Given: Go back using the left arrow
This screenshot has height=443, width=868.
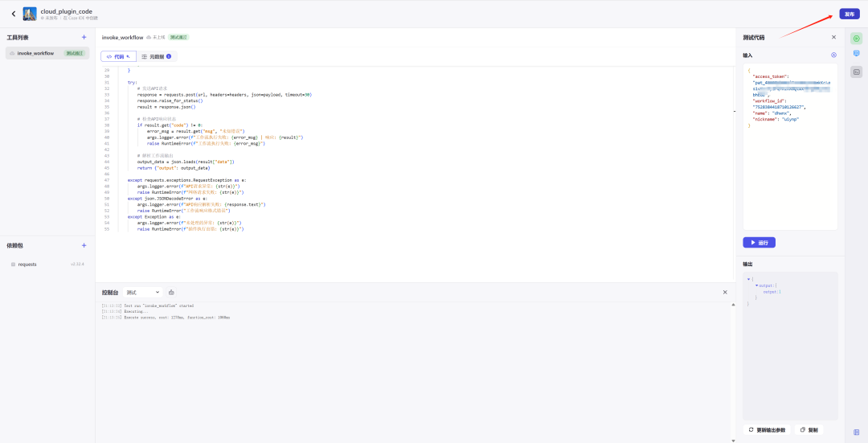Looking at the screenshot, I should click(14, 14).
